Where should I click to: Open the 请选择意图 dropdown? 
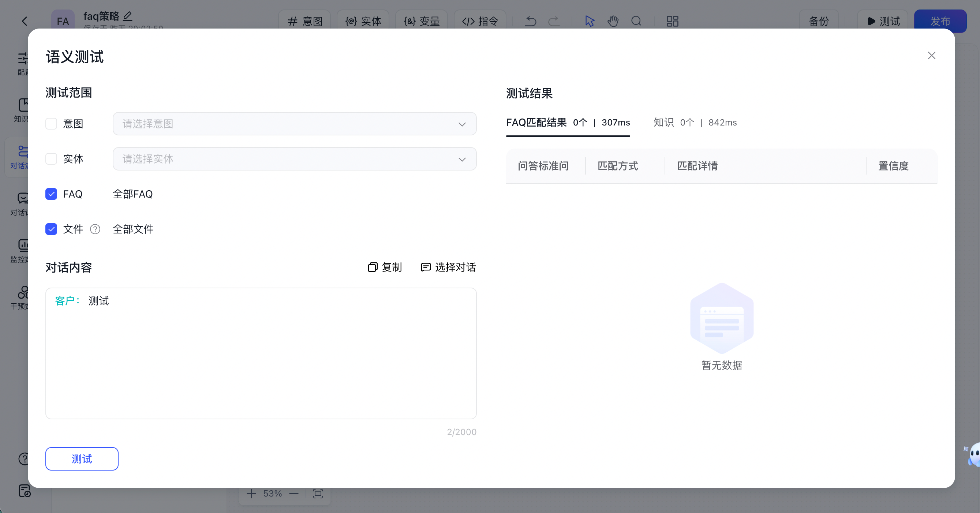295,124
